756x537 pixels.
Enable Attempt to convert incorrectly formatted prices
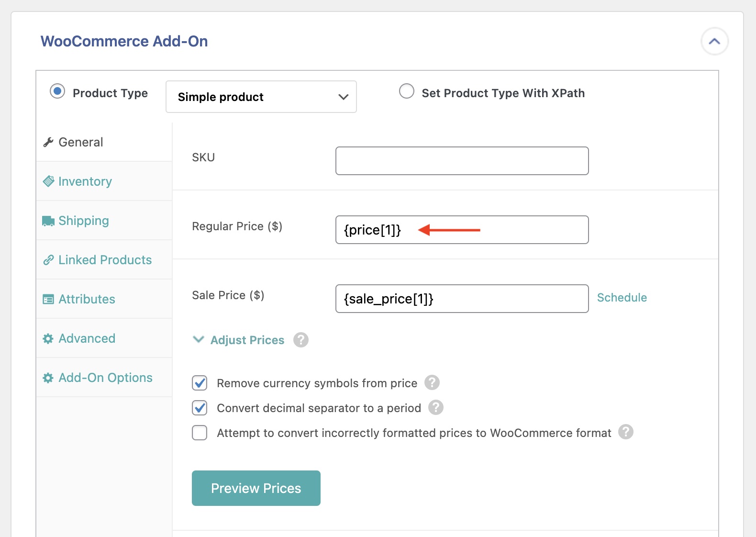(200, 433)
